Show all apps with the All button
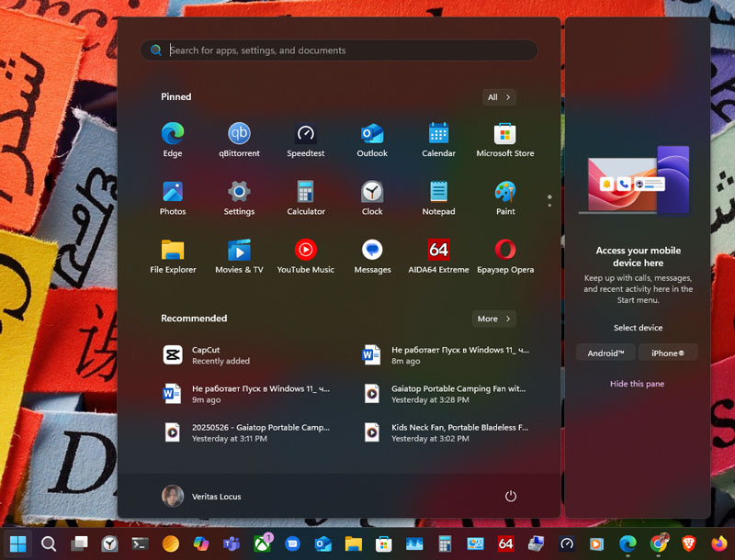 coord(499,97)
